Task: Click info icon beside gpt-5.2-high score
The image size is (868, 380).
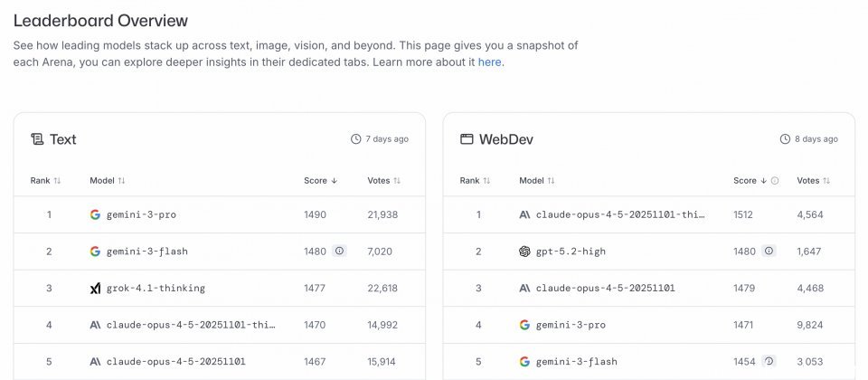Action: [769, 252]
